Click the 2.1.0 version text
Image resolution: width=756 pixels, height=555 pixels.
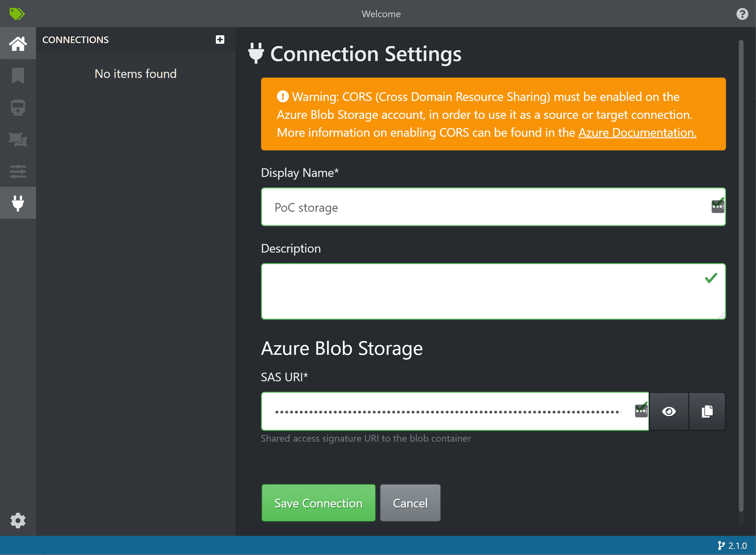point(737,546)
